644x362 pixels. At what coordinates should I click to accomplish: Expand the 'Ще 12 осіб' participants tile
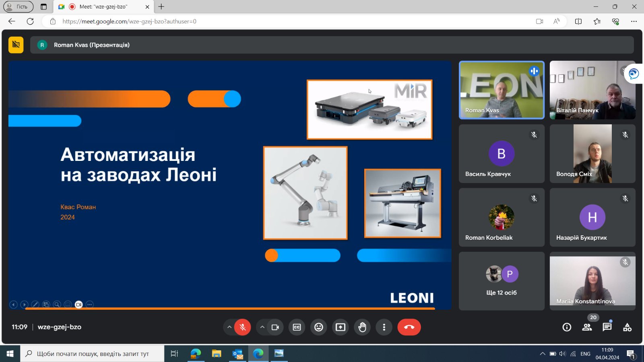501,281
